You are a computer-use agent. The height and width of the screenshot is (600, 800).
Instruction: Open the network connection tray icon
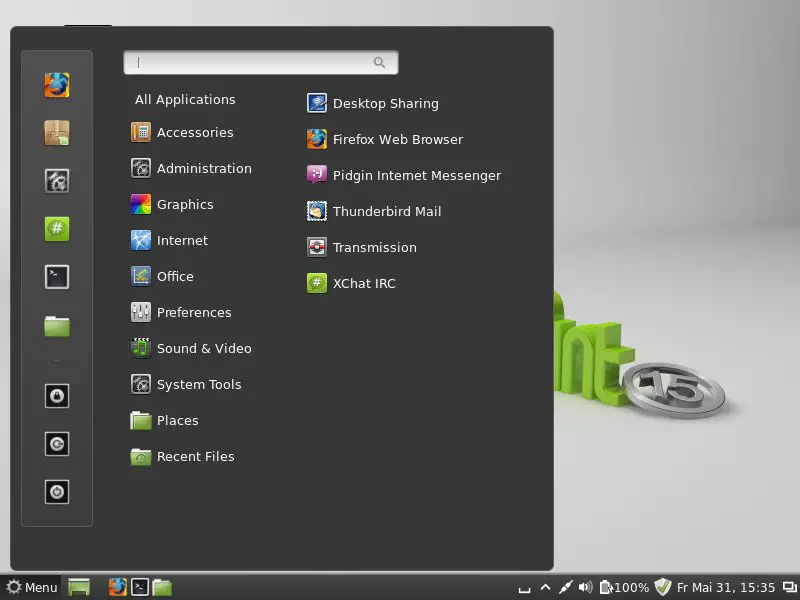(565, 587)
